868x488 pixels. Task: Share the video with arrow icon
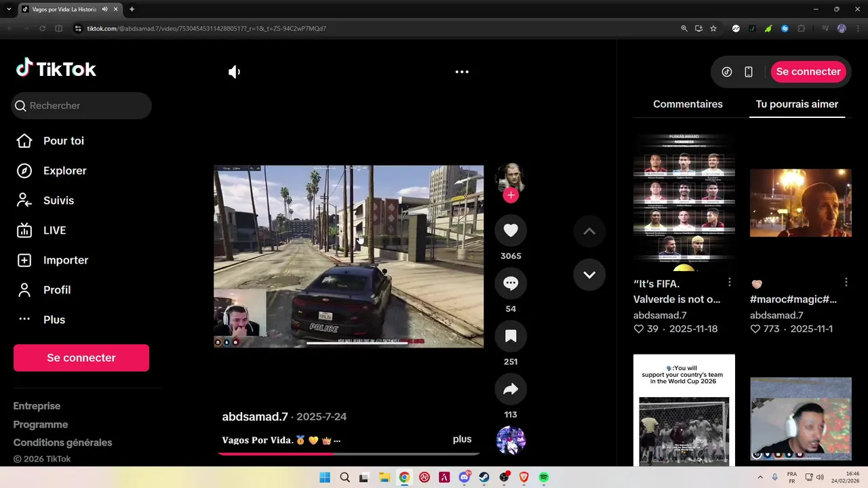click(x=511, y=389)
